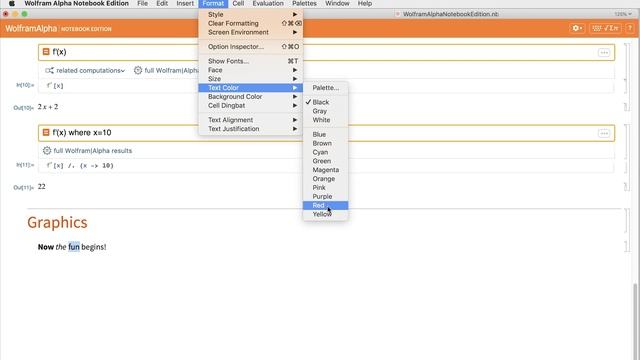Open the Cell menu

pos(238,3)
